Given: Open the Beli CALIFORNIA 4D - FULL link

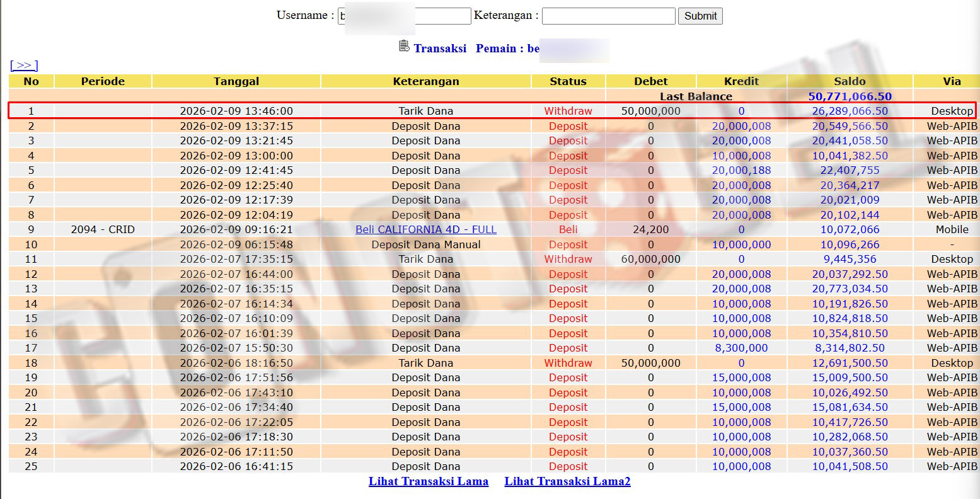Looking at the screenshot, I should 425,229.
